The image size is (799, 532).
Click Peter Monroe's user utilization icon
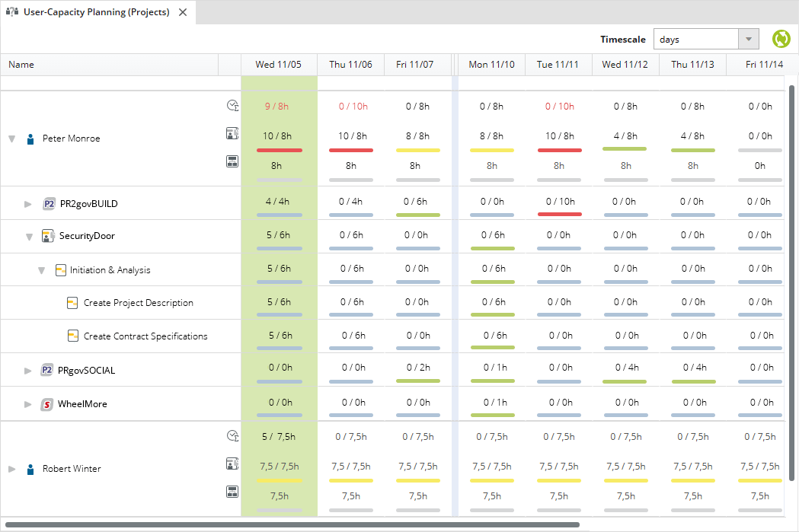point(232,134)
